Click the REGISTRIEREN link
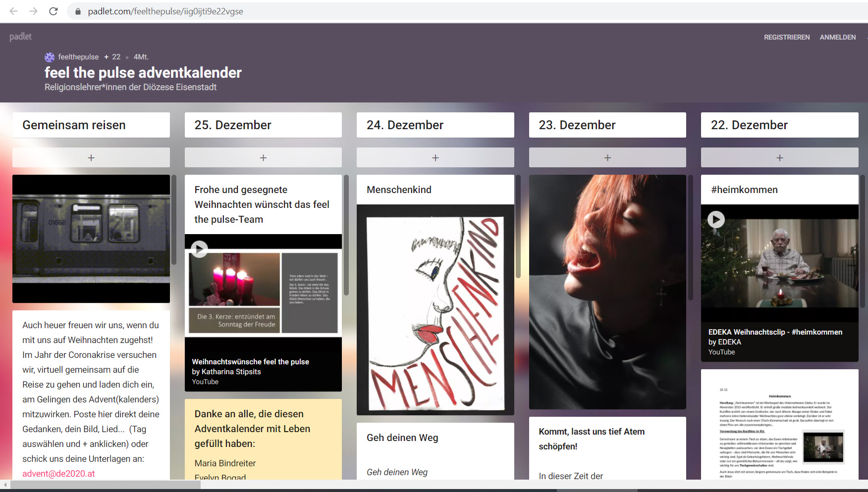Viewport: 868px width, 492px height. click(786, 37)
